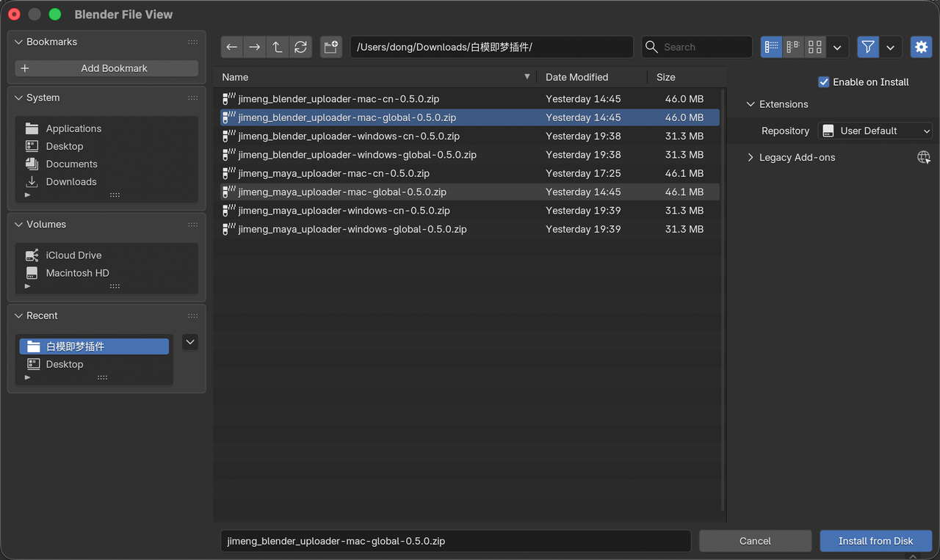Open Downloads in System list
The width and height of the screenshot is (940, 560).
106,181
